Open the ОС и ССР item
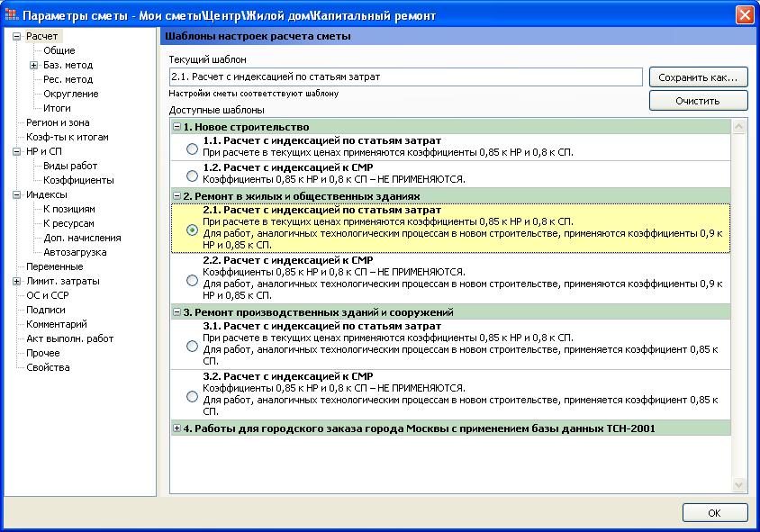Image resolution: width=760 pixels, height=532 pixels. pos(48,295)
